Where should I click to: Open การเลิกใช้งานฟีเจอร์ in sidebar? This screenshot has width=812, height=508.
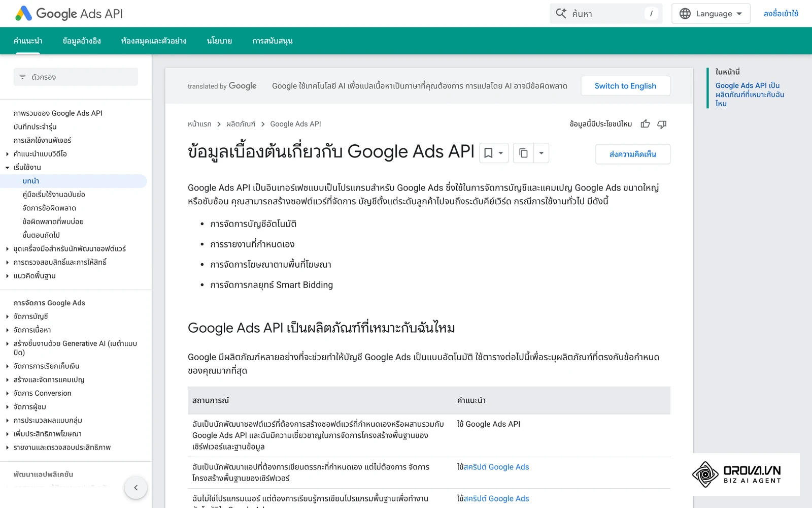pyautogui.click(x=42, y=140)
